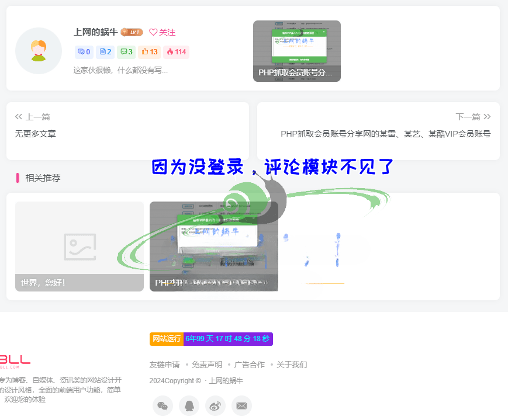Click the blue comments count badge showing 0

click(x=84, y=52)
